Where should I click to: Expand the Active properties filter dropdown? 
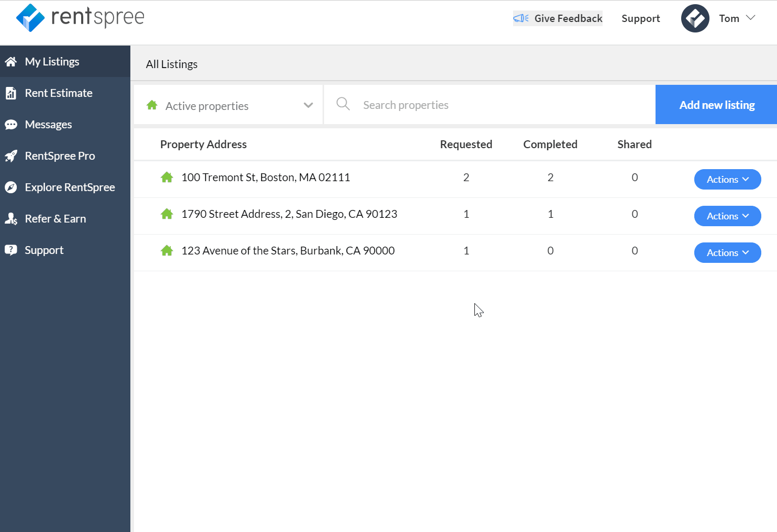[228, 105]
